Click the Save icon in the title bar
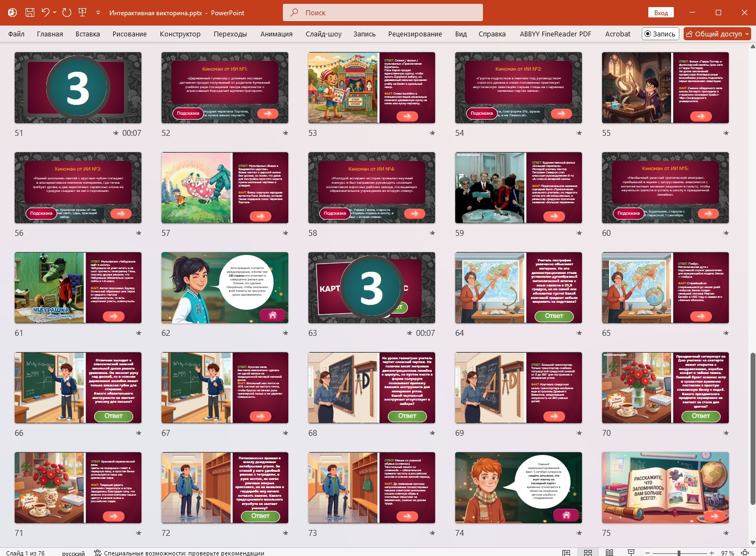 pos(30,13)
